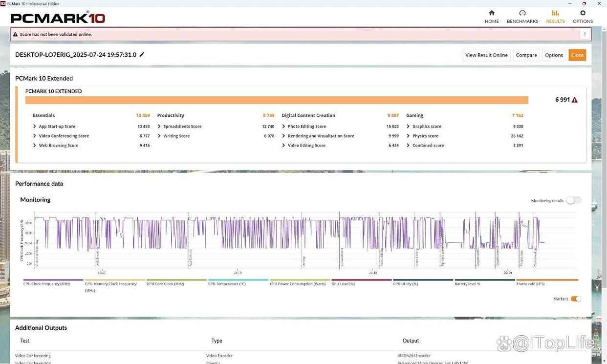Open the OPTIONS section in the top navigation

point(583,17)
